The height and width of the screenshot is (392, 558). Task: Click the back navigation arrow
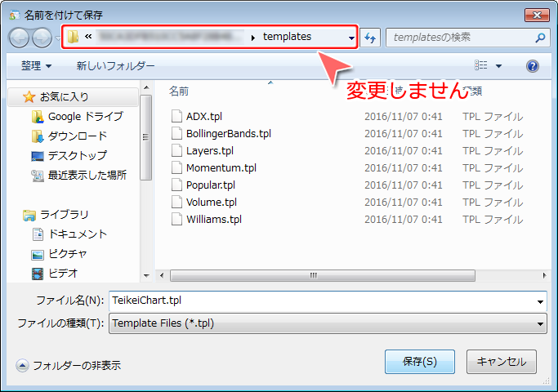tap(19, 38)
